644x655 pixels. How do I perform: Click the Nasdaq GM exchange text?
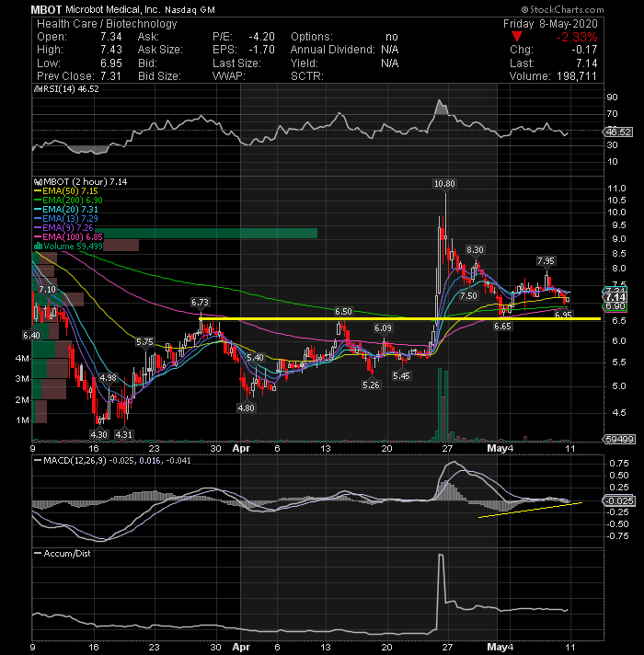point(190,10)
